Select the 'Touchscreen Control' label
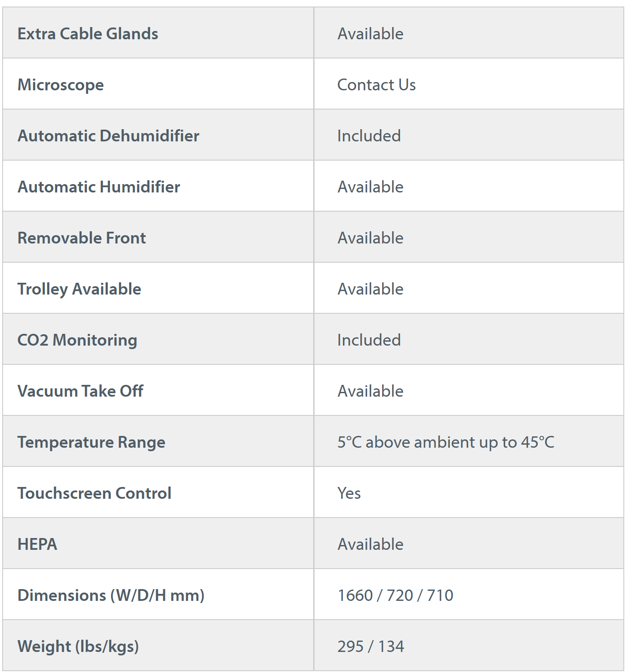This screenshot has width=626, height=672. click(94, 493)
